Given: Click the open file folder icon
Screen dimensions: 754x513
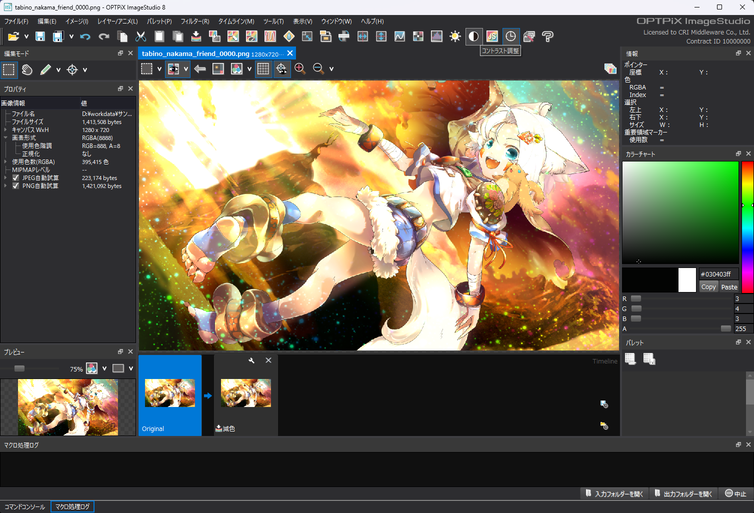Looking at the screenshot, I should (x=13, y=36).
